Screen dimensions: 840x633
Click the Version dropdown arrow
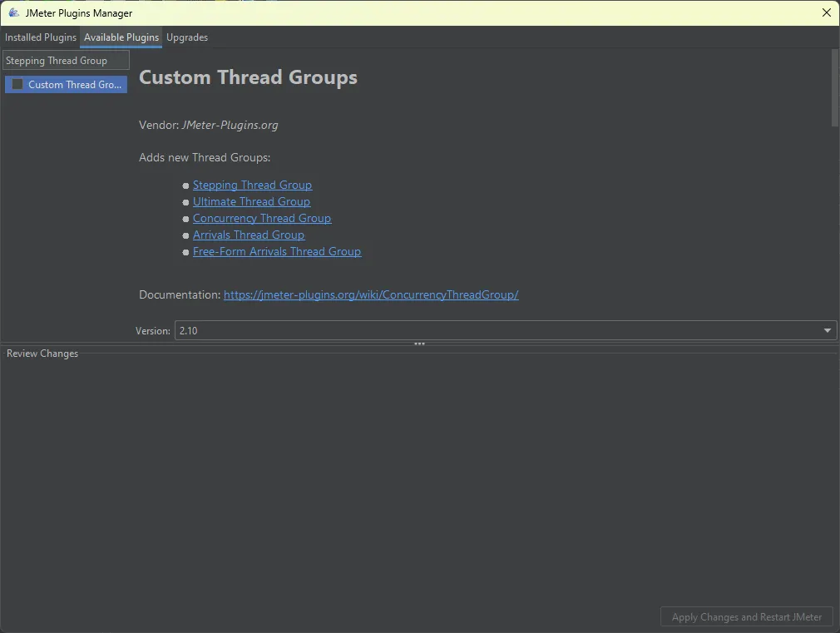(x=828, y=331)
